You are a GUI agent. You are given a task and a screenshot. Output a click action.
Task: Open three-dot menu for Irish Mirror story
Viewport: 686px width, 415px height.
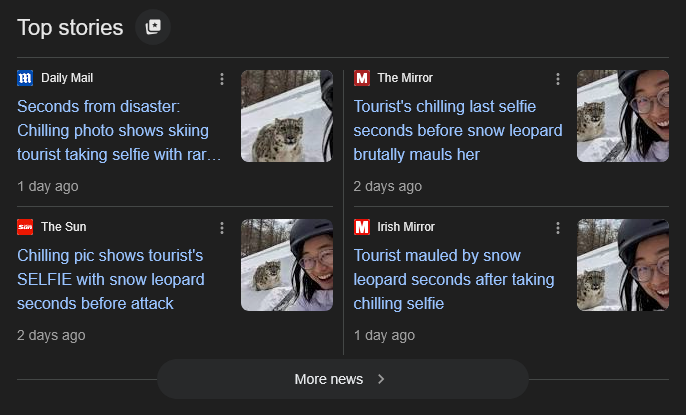point(558,228)
